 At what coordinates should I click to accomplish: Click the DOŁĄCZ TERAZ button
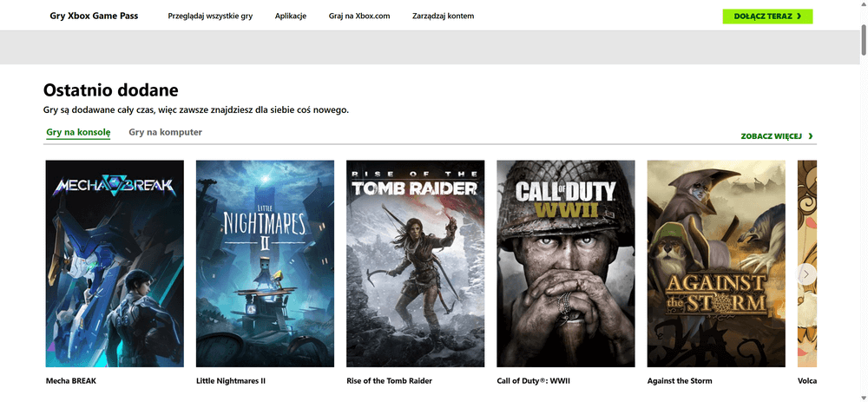click(767, 16)
